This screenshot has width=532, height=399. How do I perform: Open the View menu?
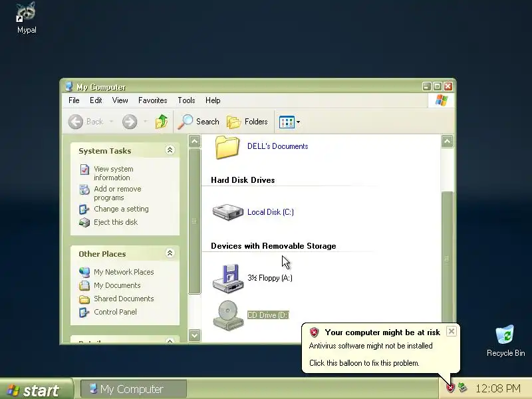tap(120, 100)
